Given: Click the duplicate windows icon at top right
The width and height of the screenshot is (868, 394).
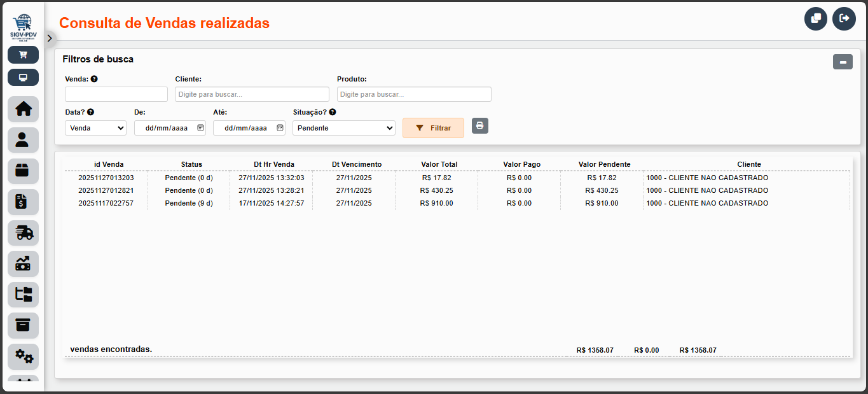Looking at the screenshot, I should 816,18.
